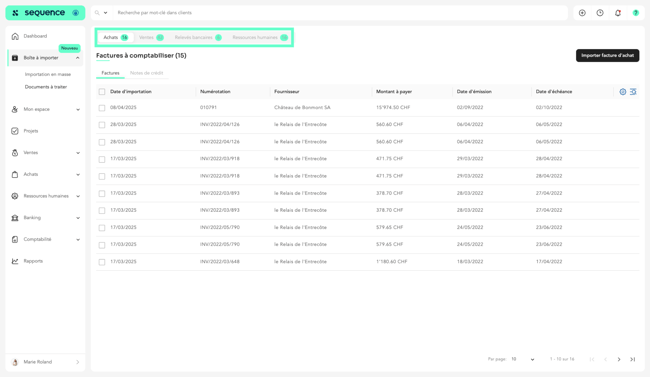Switch to the Ventes top tab
650x377 pixels.
coord(151,37)
